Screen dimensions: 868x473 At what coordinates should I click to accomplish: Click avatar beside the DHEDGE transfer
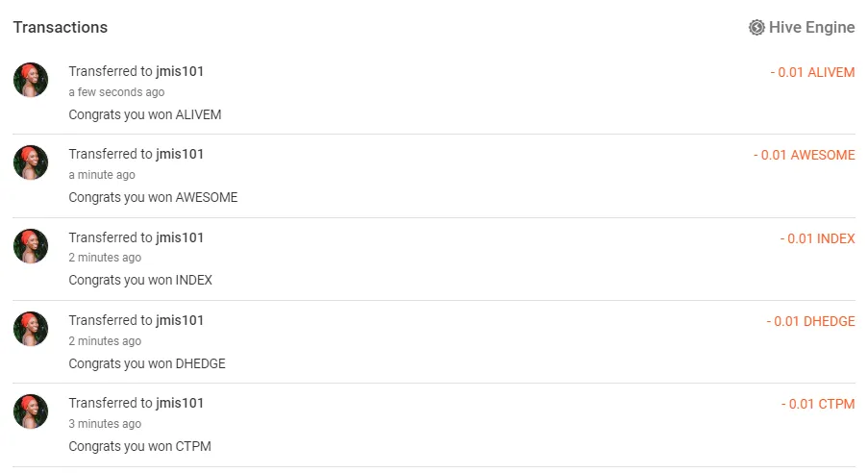click(x=31, y=329)
